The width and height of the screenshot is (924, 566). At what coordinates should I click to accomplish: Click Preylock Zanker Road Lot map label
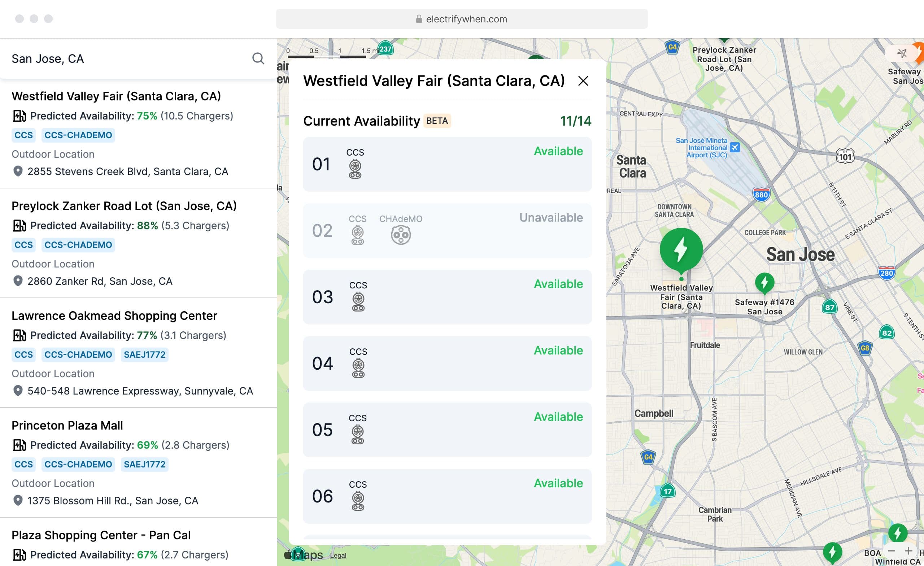coord(724,59)
